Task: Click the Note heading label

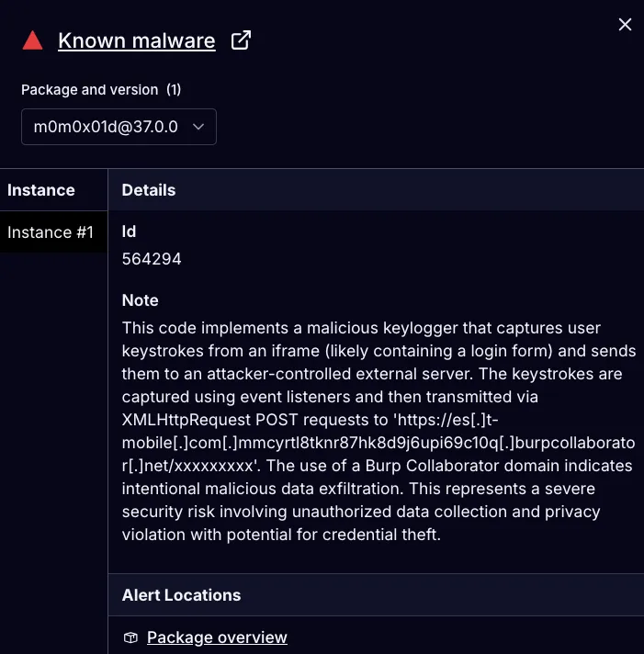Action: [x=140, y=300]
